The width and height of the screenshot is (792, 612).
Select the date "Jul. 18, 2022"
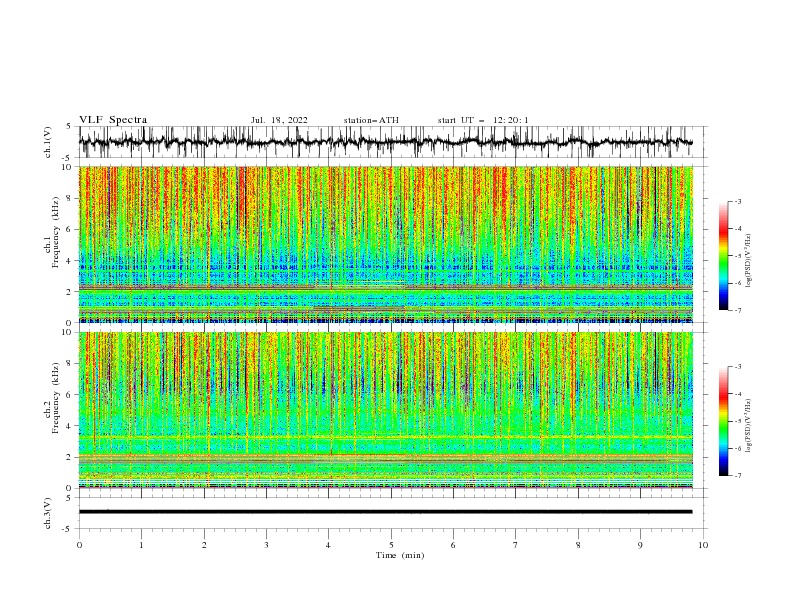[x=279, y=120]
